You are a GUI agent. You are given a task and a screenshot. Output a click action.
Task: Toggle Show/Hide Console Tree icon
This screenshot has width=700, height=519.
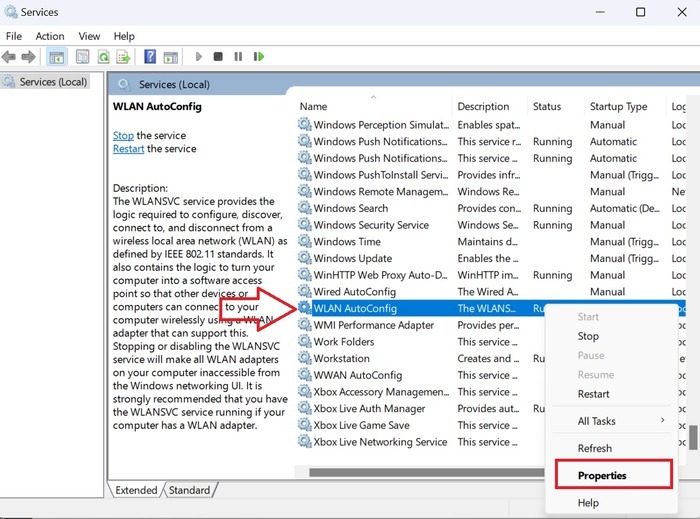tap(57, 57)
